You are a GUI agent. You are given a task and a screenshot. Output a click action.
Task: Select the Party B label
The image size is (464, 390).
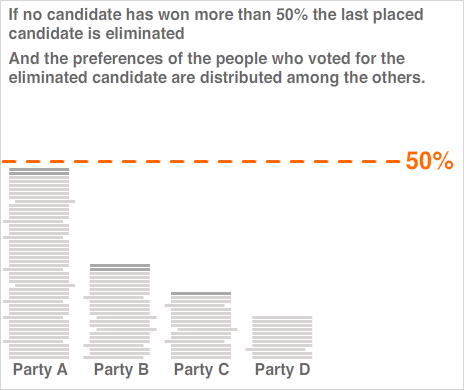coord(121,369)
